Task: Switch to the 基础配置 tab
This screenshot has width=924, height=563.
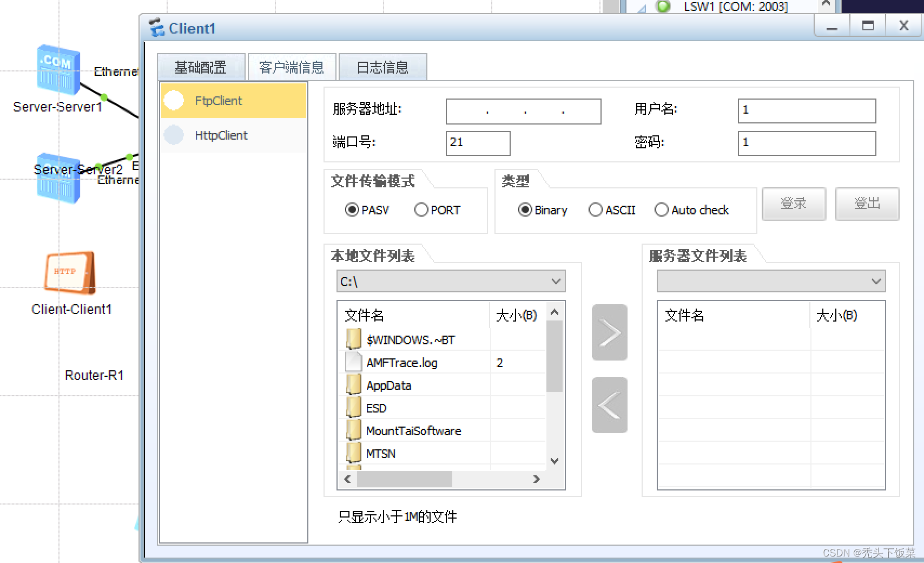Action: pyautogui.click(x=201, y=67)
